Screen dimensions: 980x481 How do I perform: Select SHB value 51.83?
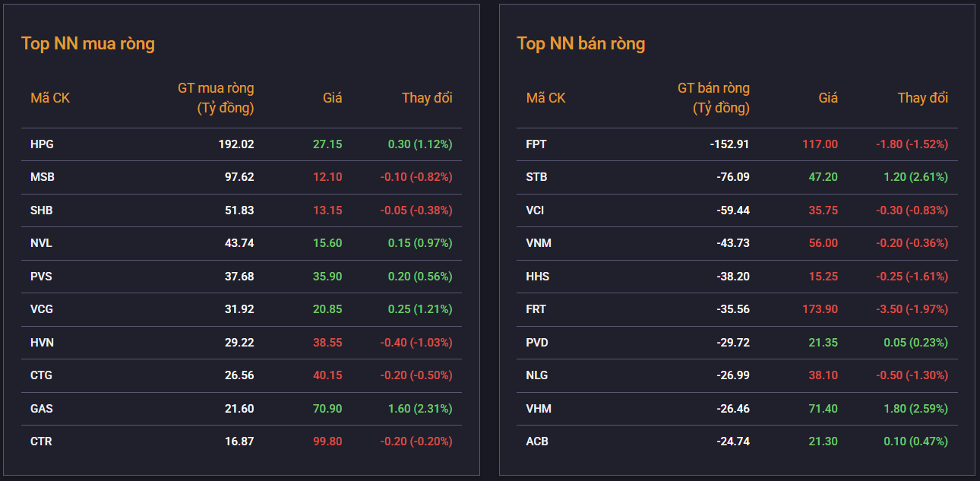[239, 210]
